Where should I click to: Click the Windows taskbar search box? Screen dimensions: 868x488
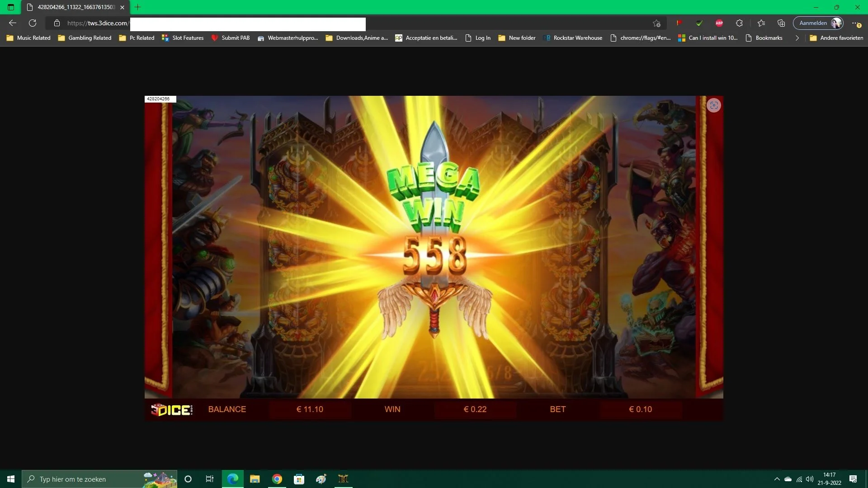tap(99, 479)
